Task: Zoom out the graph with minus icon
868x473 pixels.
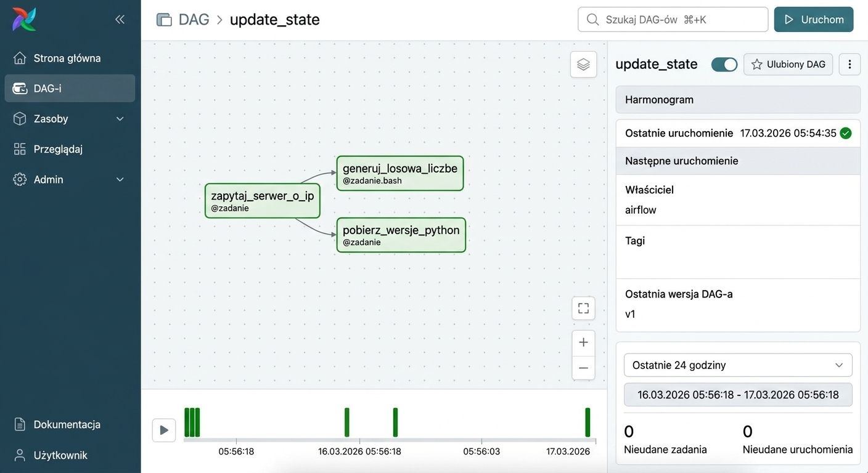Action: [x=583, y=368]
